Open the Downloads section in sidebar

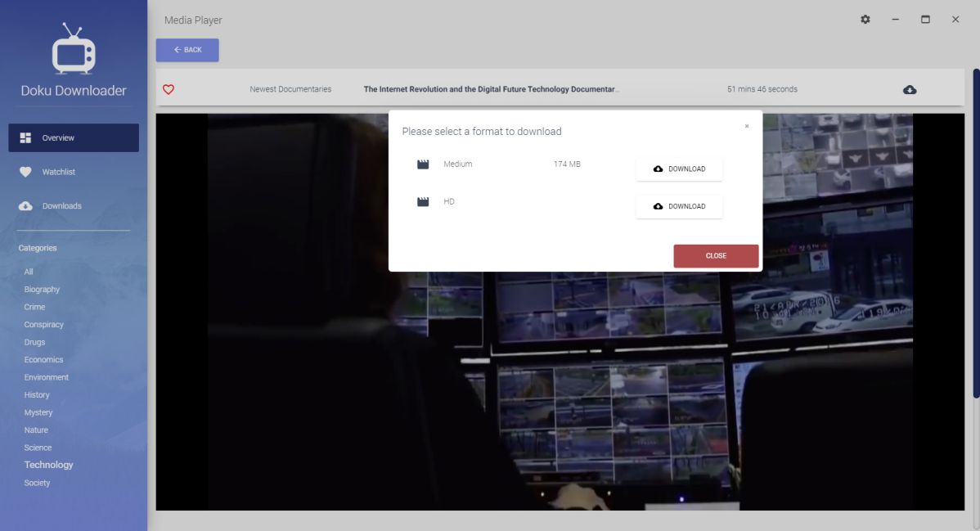tap(61, 206)
